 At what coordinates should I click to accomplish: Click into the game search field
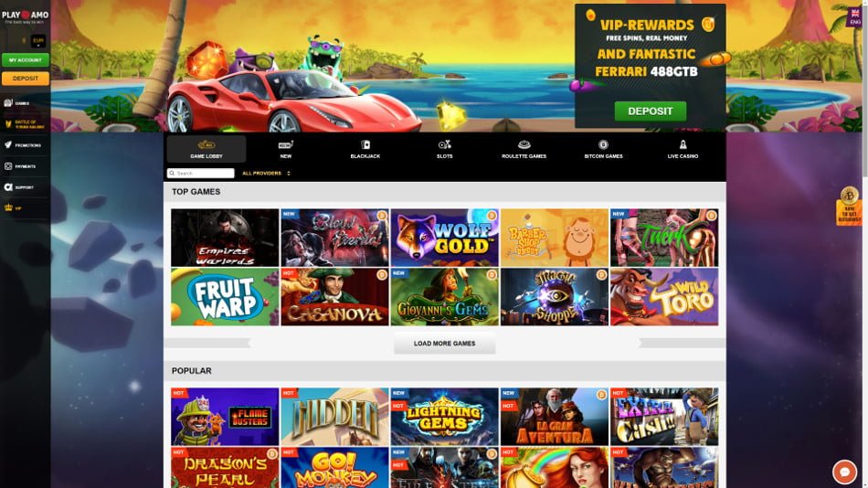(x=200, y=174)
